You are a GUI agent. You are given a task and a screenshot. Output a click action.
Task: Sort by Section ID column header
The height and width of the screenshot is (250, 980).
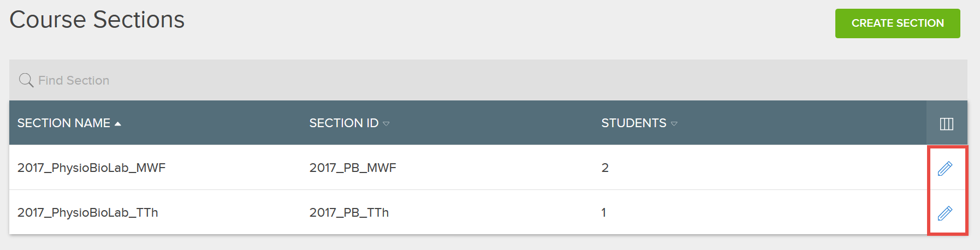344,123
